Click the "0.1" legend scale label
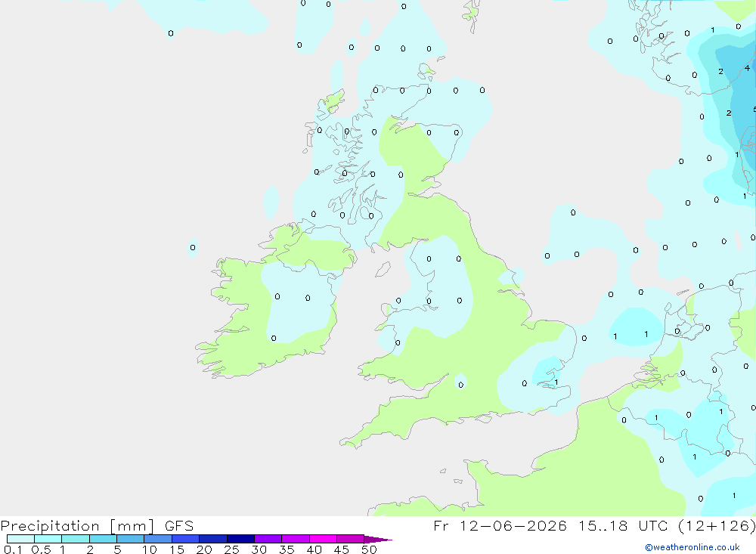Image resolution: width=756 pixels, height=554 pixels. click(13, 549)
